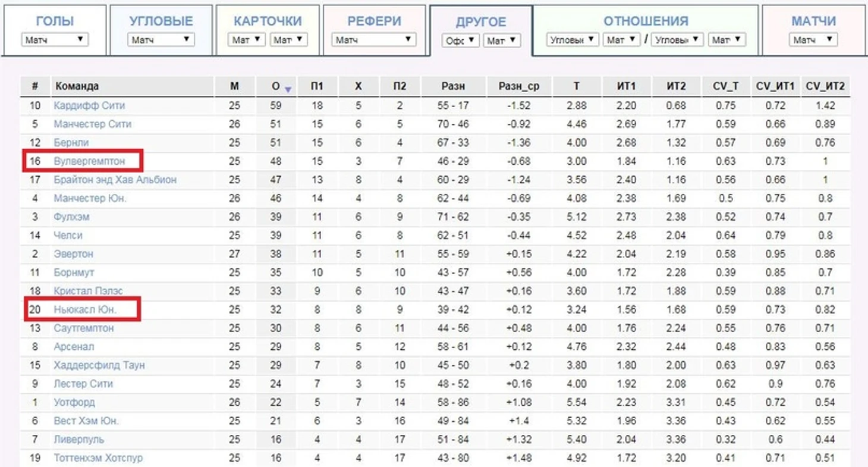This screenshot has height=467, width=868.
Task: Sort table by Разн_ср column header
Action: (519, 86)
